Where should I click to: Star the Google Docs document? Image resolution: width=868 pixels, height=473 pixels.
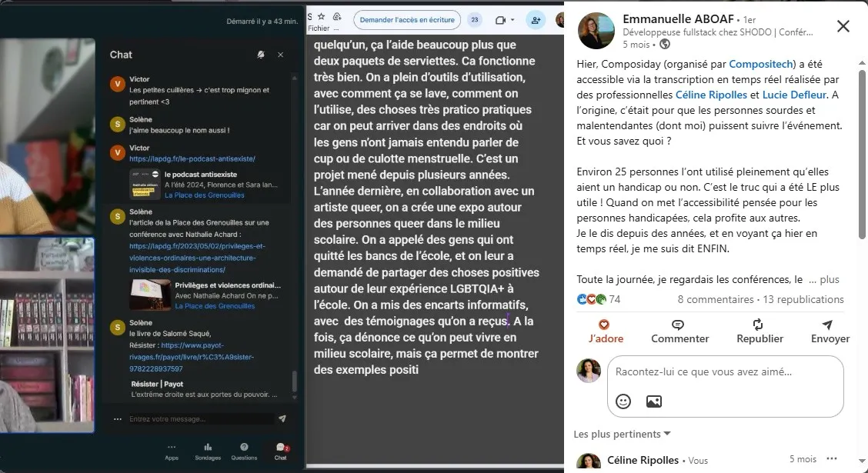pos(321,17)
